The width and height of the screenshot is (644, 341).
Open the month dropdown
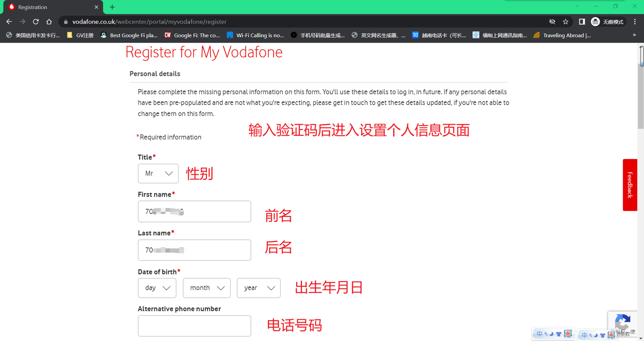tap(207, 288)
